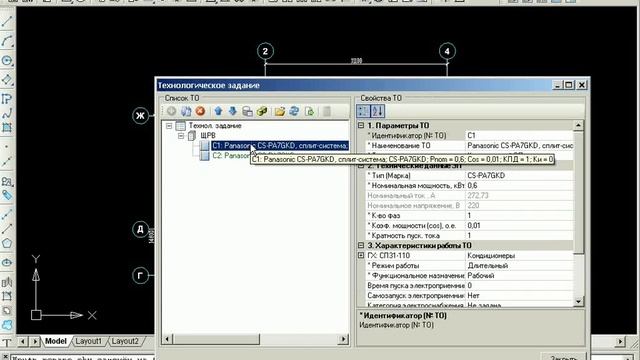Click the Режим работы value Длительный
This screenshot has height=360, width=640.
pos(520,266)
